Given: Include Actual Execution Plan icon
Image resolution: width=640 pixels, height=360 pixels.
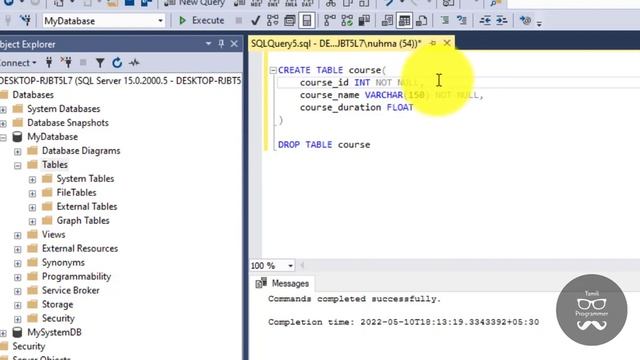Looking at the screenshot, I should pos(329,20).
